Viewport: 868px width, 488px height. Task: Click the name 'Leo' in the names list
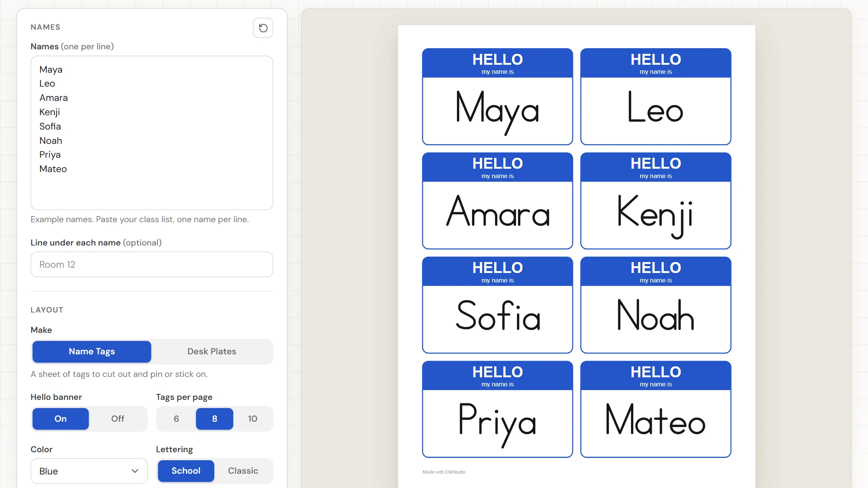(x=47, y=84)
